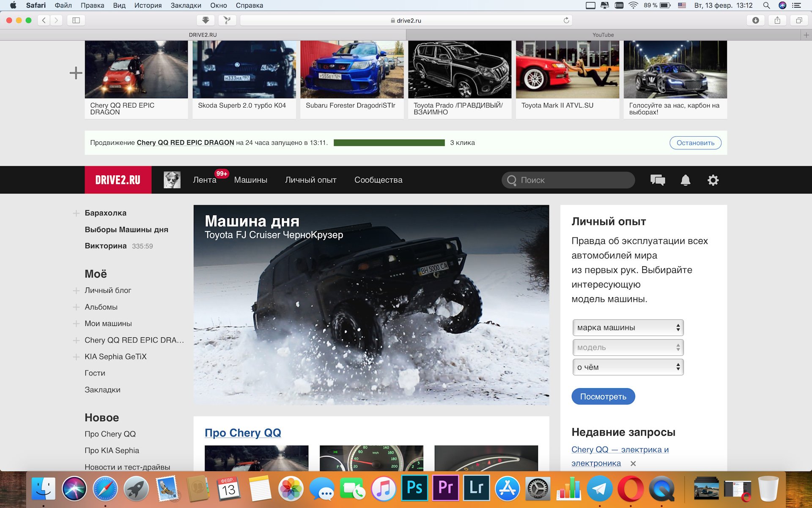Expand the plus next to Личный блог
This screenshot has width=812, height=508.
click(x=76, y=290)
